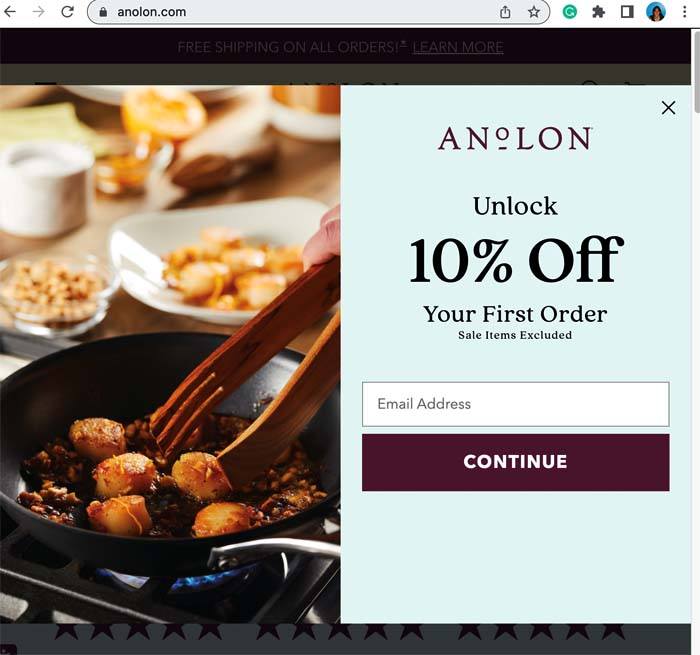Image resolution: width=700 pixels, height=655 pixels.
Task: Open the Extensions puzzle piece menu
Action: [598, 12]
